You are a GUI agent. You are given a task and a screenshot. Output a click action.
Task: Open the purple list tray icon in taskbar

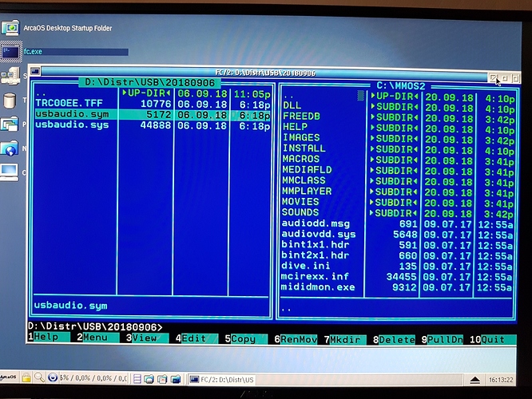(x=137, y=379)
